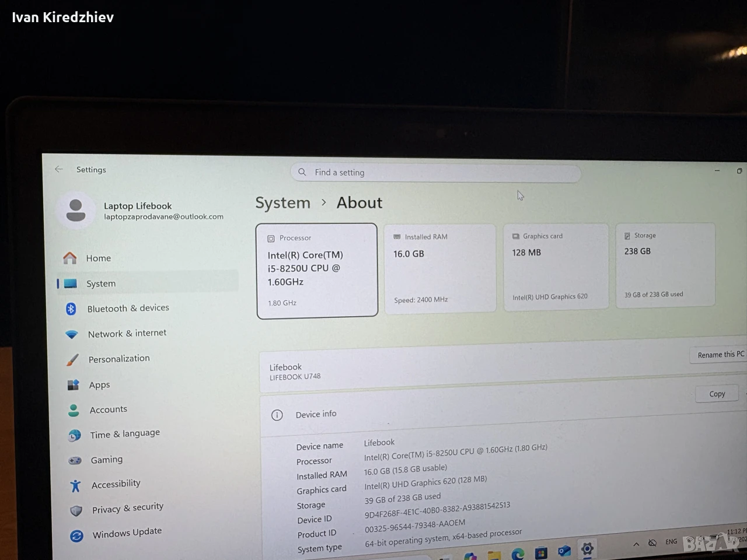This screenshot has height=560, width=747.
Task: Select the 16.0 GB (15.8 GB usable) text
Action: tap(406, 470)
